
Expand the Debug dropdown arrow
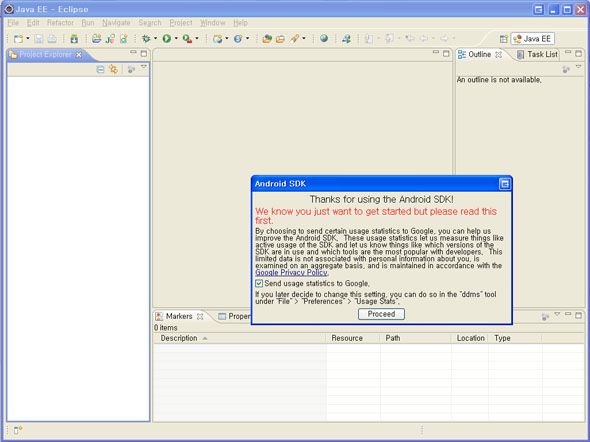click(155, 39)
